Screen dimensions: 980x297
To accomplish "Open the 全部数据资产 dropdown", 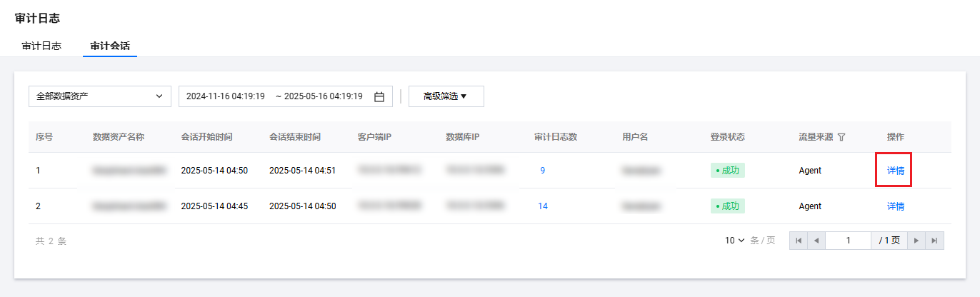I will 100,96.
